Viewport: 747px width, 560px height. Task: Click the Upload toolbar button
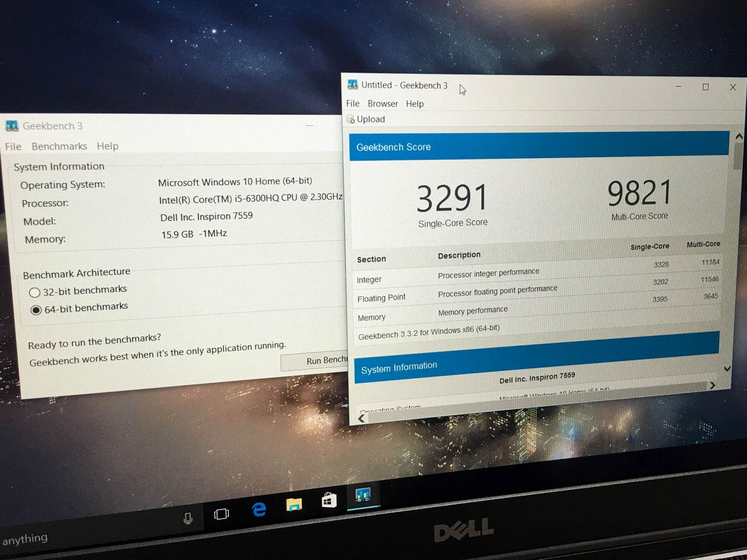tap(366, 119)
